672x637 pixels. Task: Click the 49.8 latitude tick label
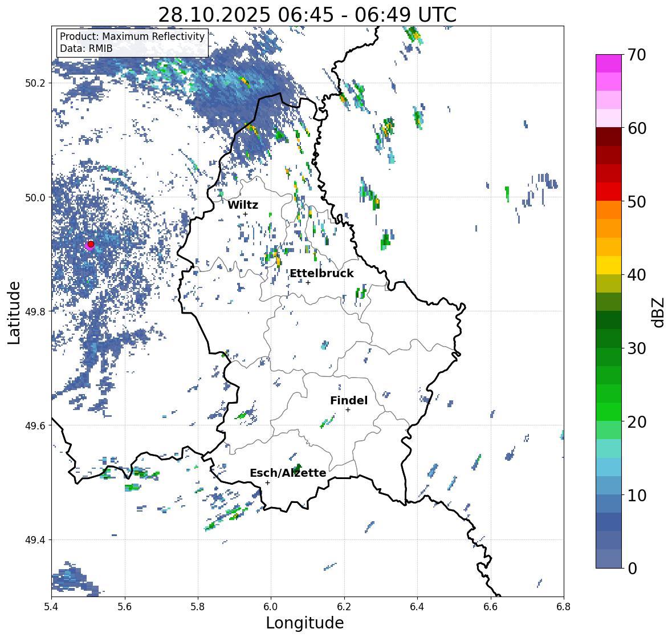[35, 311]
